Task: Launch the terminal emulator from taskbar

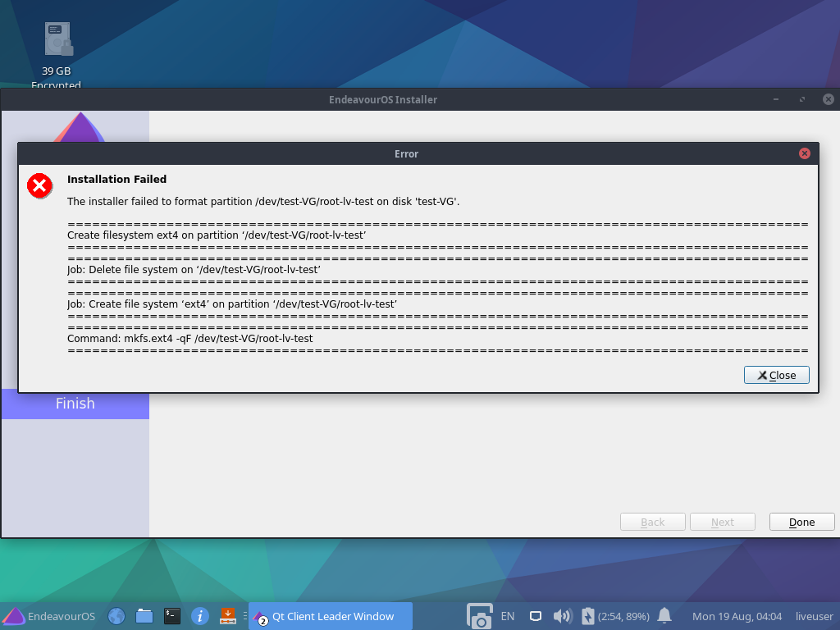Action: [172, 616]
